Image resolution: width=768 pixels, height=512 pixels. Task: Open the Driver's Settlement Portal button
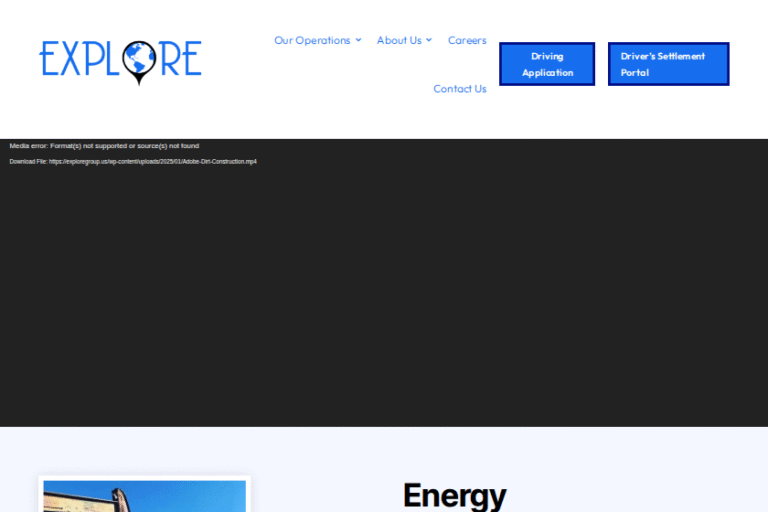[668, 64]
